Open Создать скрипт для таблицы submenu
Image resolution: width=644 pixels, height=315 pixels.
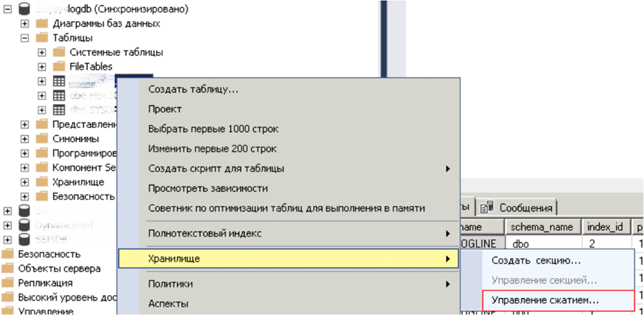tap(216, 168)
